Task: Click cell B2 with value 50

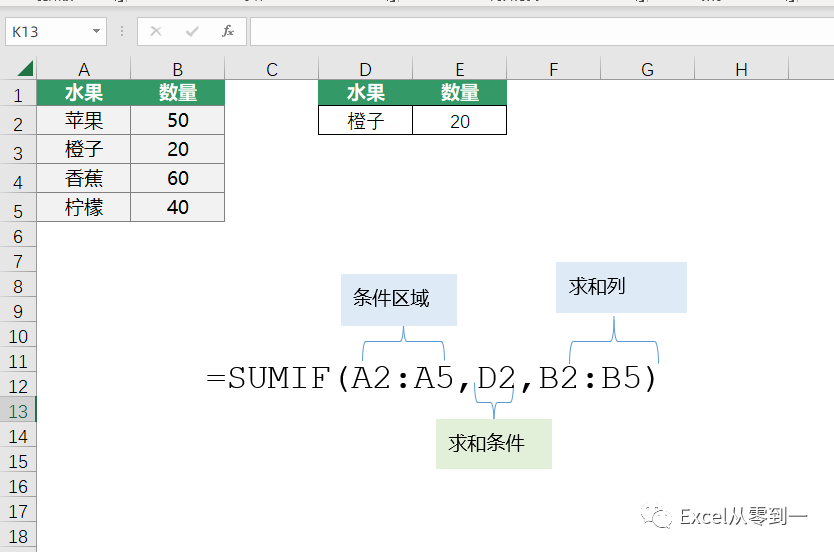Action: [x=178, y=120]
